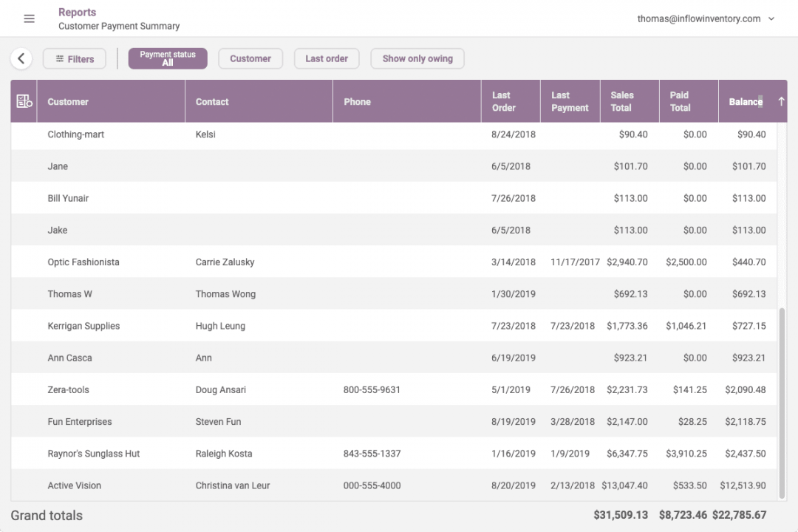Open the Customer filter dropdown
This screenshot has width=798, height=532.
[x=250, y=58]
